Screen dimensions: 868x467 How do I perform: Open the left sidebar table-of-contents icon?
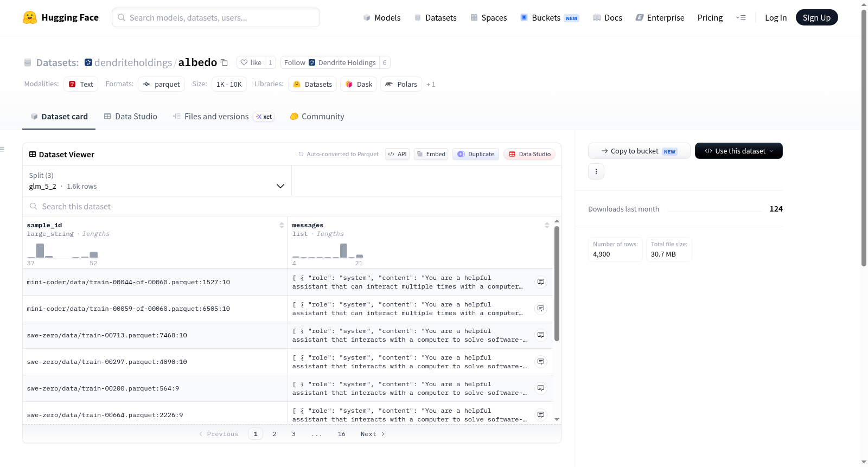coord(2,149)
